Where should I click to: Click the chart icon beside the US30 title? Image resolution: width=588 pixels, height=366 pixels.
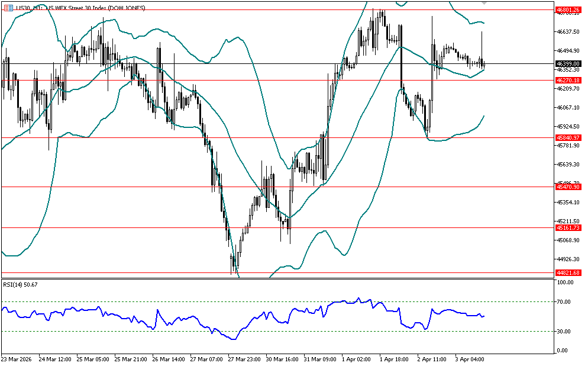(x=8, y=8)
